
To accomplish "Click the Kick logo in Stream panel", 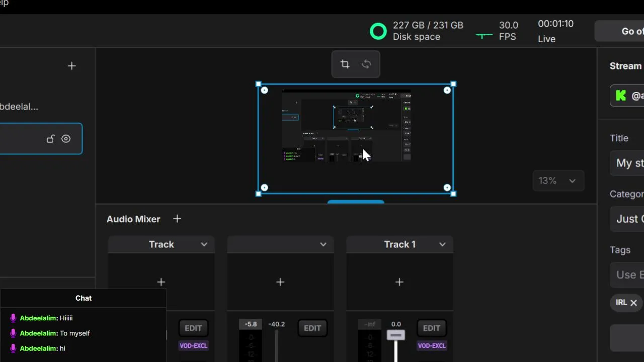I will point(621,96).
